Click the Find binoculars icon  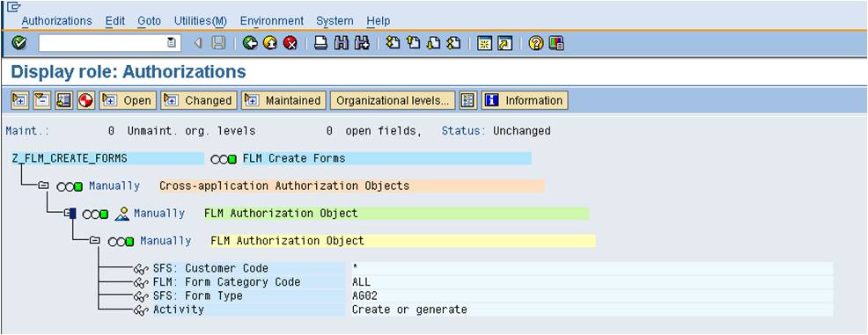click(x=342, y=43)
